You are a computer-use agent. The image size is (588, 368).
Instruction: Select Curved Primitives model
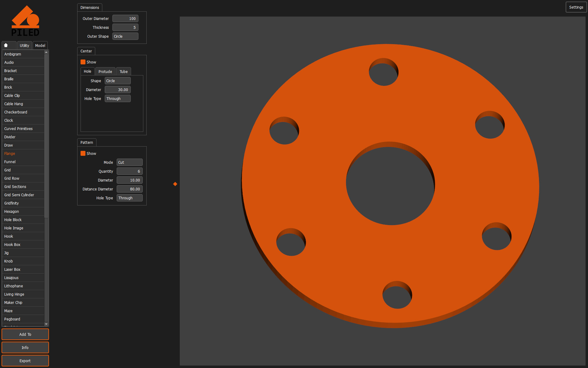(23, 128)
